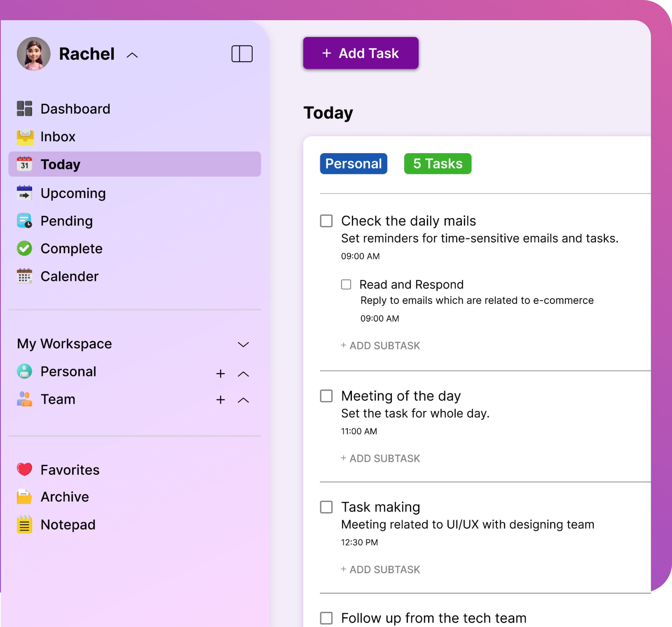This screenshot has height=627, width=672.
Task: Click the Dashboard grid icon
Action: pyautogui.click(x=24, y=108)
